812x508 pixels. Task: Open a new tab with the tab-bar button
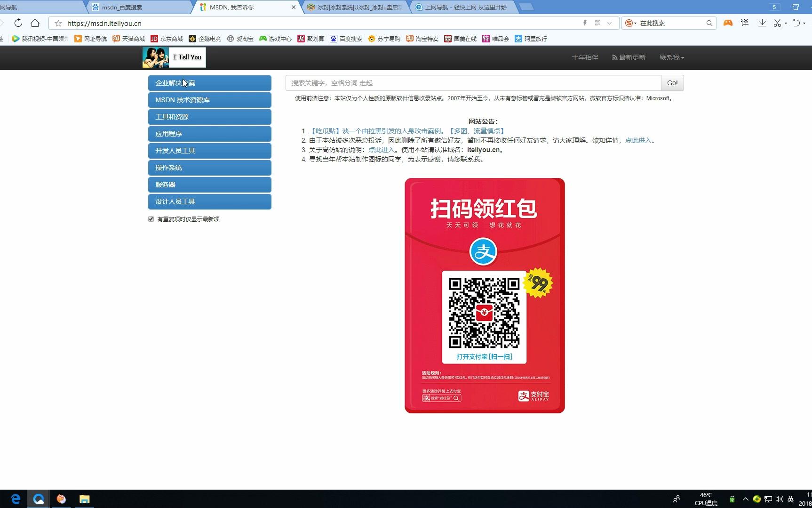click(x=526, y=7)
